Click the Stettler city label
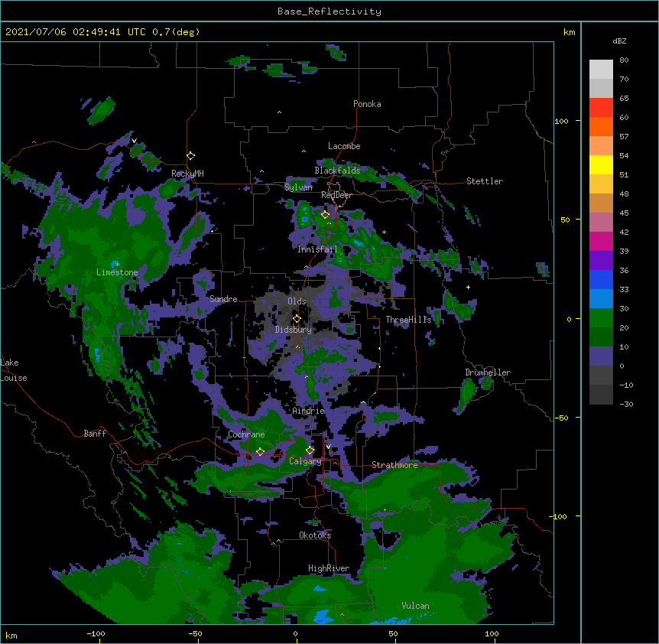This screenshot has height=644, width=659. pyautogui.click(x=485, y=181)
